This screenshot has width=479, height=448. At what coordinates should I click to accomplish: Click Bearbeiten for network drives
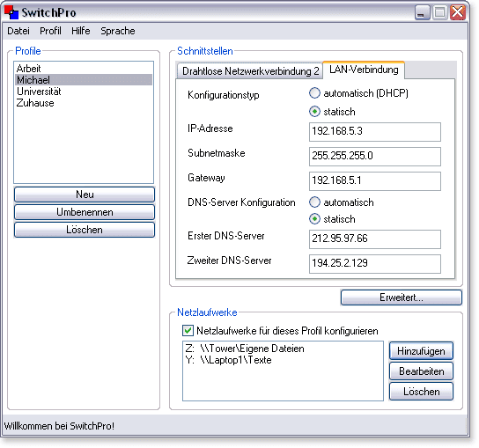pos(421,371)
